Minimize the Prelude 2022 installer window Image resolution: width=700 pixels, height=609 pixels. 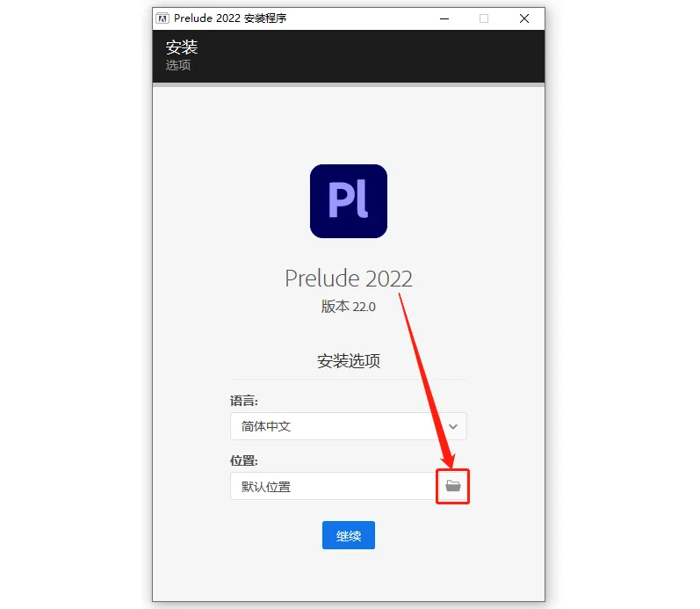(444, 18)
